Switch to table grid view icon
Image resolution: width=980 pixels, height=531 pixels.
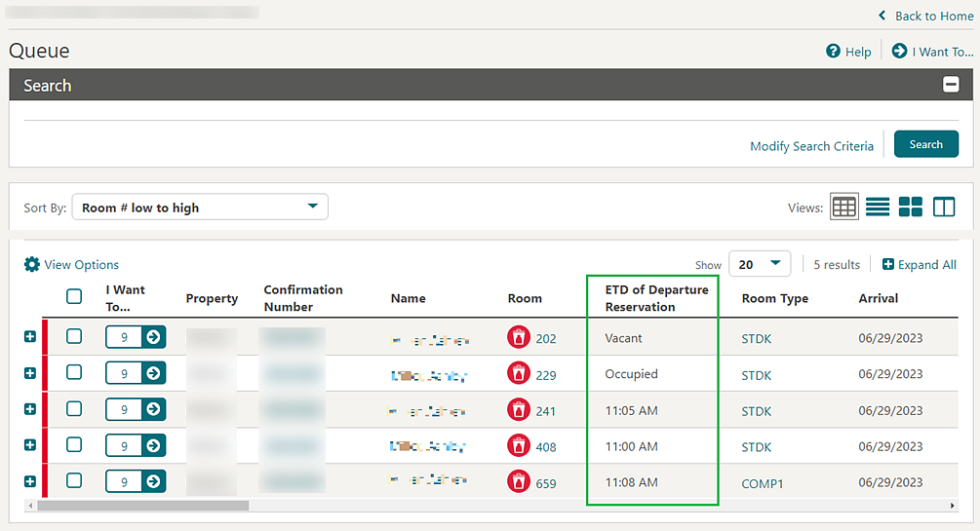pos(843,207)
